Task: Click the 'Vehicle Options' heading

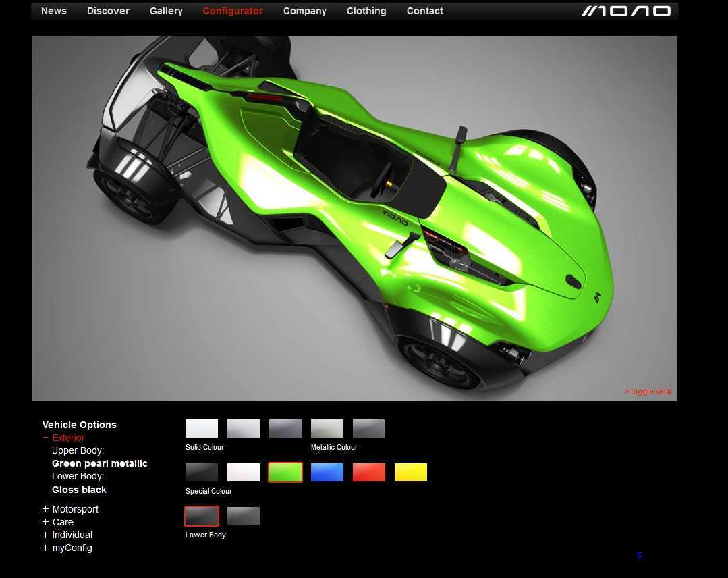Action: point(80,425)
